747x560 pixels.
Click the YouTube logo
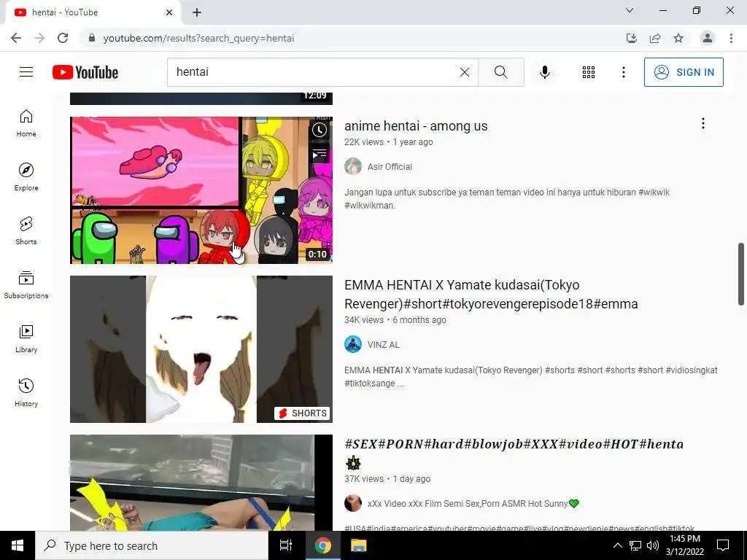85,72
